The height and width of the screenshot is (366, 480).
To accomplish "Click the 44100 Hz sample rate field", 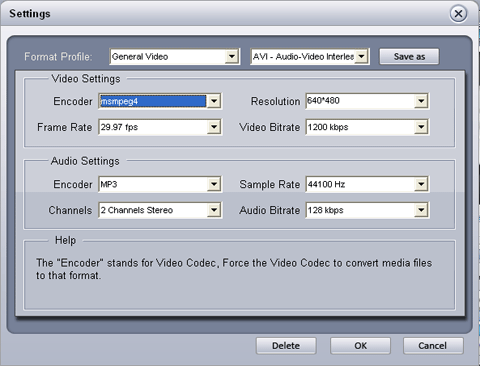I will click(360, 184).
